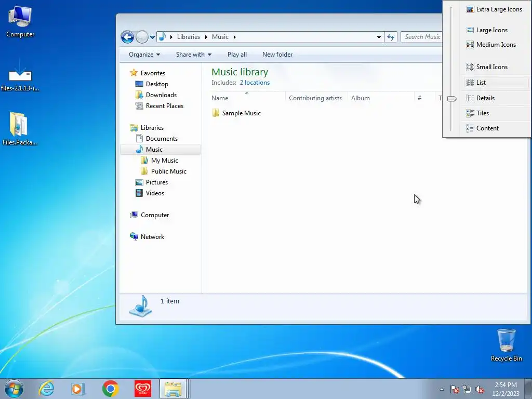Image resolution: width=532 pixels, height=399 pixels.
Task: Choose Content view option
Action: coord(495,128)
